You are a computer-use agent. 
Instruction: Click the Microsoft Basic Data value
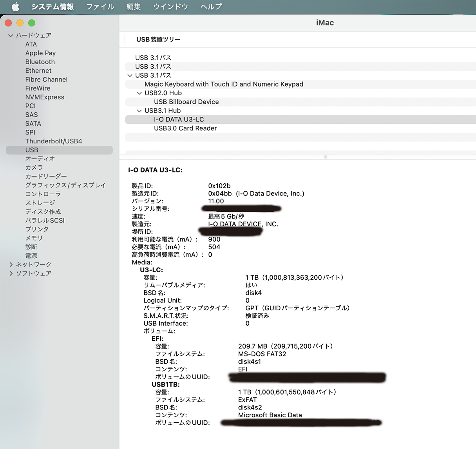[270, 415]
